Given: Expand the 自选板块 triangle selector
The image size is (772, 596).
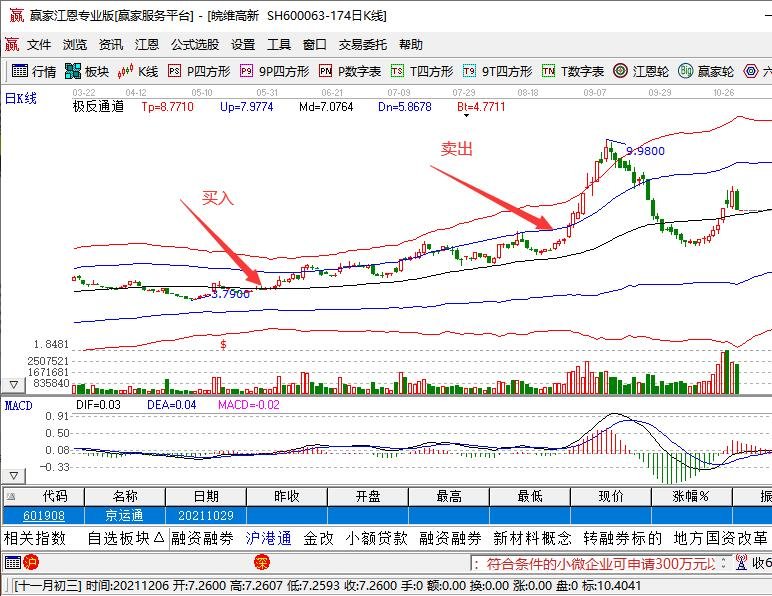Looking at the screenshot, I should (159, 537).
